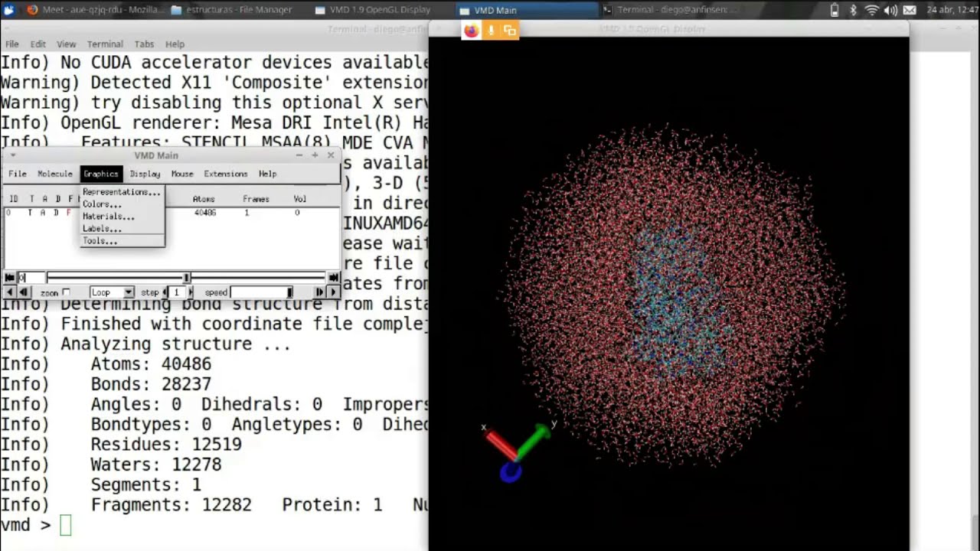
Task: Open the terminal's Terminal menu
Action: (x=105, y=44)
